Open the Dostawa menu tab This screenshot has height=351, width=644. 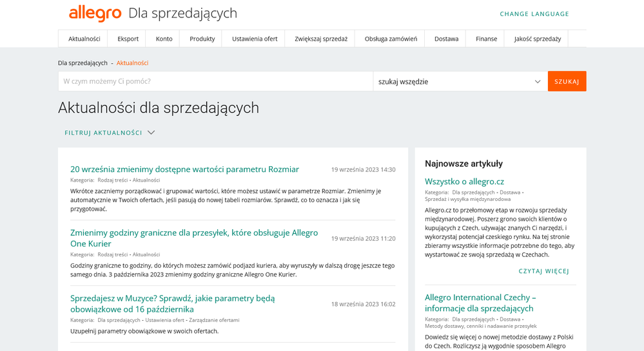[x=447, y=39]
